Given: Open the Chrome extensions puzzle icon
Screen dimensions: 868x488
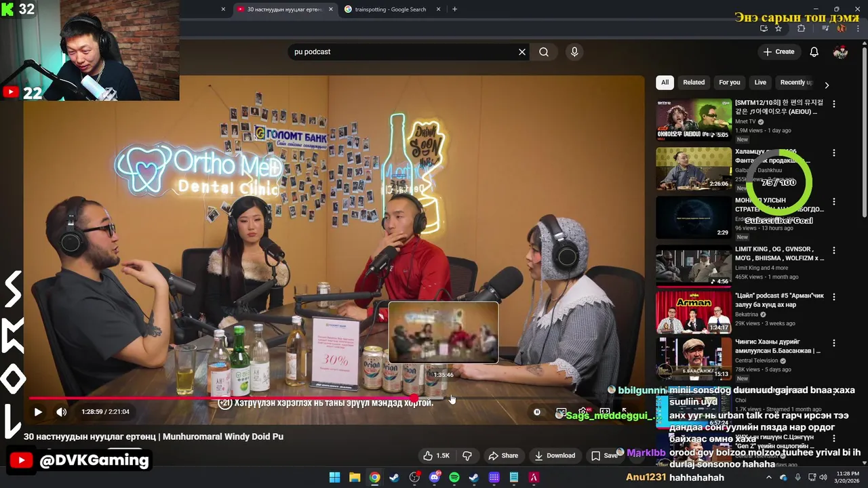Looking at the screenshot, I should pos(801,28).
